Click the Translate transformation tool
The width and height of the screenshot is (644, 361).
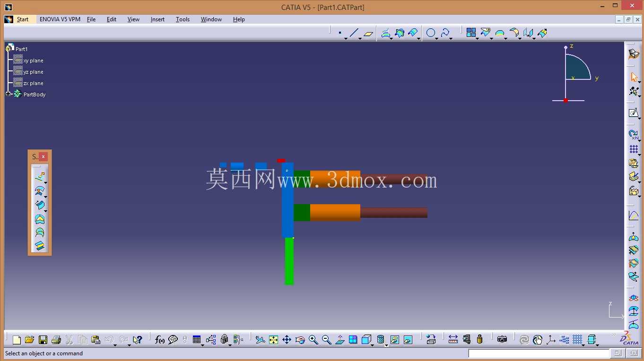[528, 33]
